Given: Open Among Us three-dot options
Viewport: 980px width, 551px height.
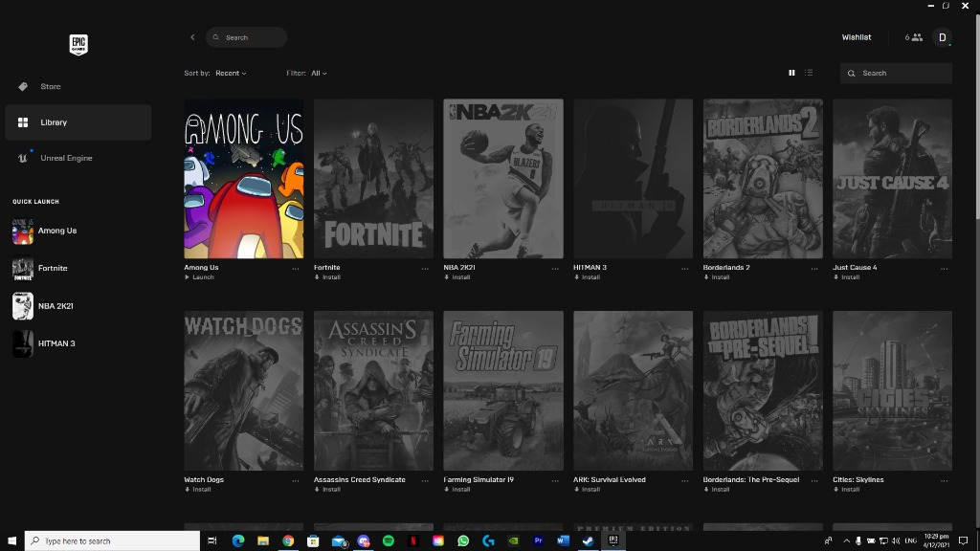Looking at the screenshot, I should 296,269.
